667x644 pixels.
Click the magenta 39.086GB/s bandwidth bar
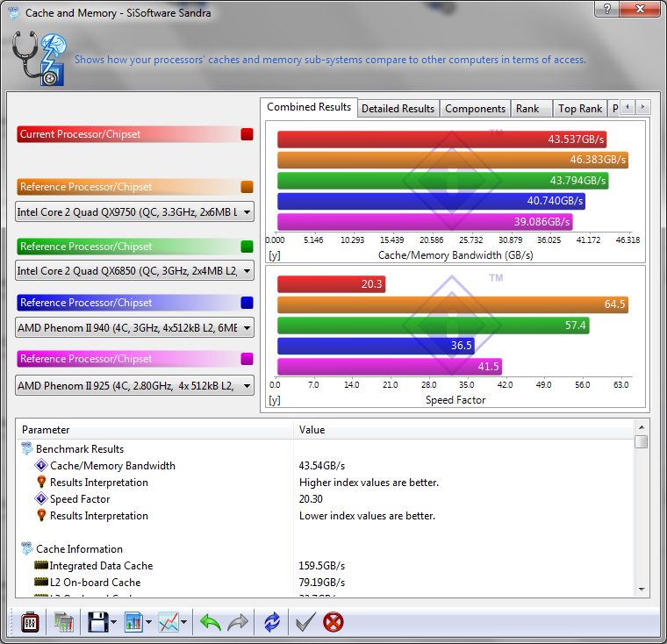(x=425, y=222)
